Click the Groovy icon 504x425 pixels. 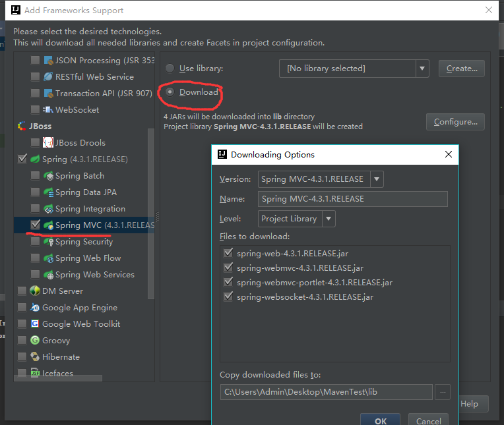tap(35, 340)
